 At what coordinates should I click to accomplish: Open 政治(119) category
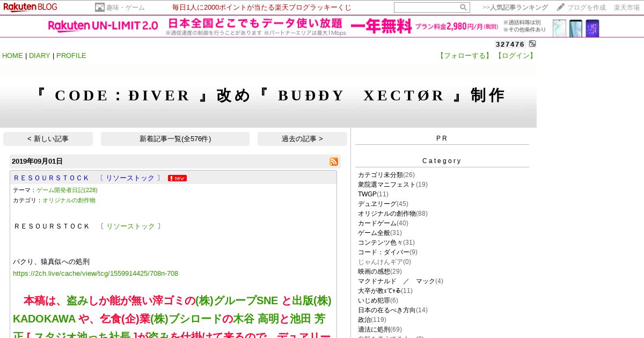pos(372,320)
